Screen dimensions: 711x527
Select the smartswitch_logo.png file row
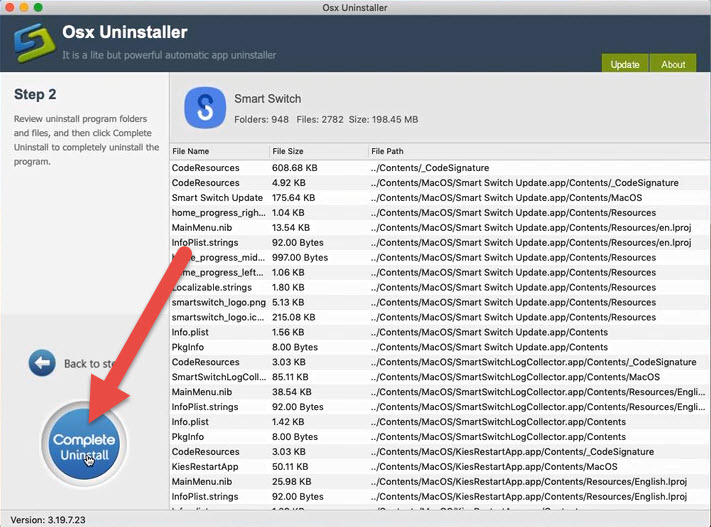(x=440, y=303)
